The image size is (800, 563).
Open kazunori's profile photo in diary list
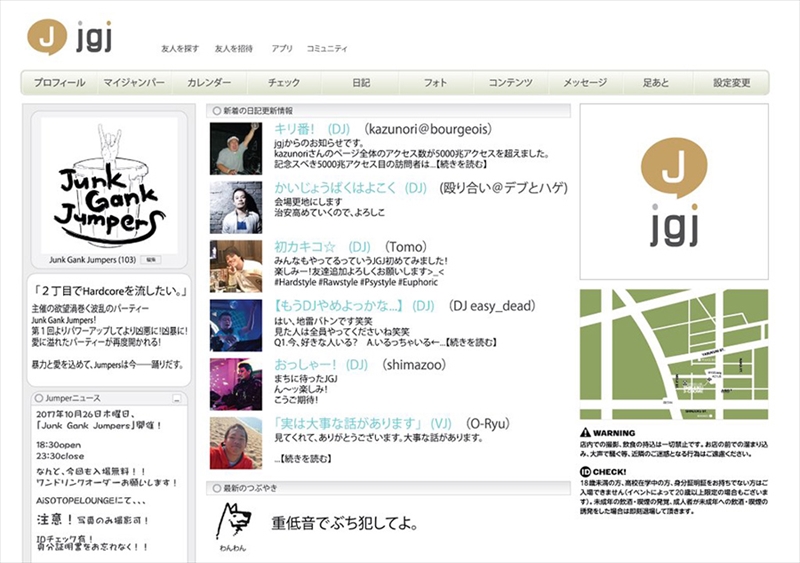click(x=235, y=149)
